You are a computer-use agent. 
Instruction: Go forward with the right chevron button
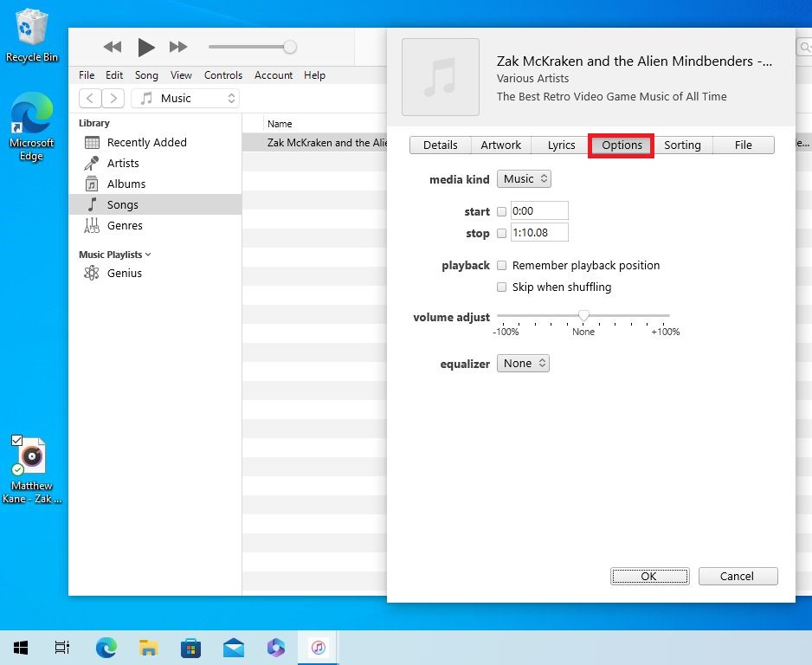113,99
